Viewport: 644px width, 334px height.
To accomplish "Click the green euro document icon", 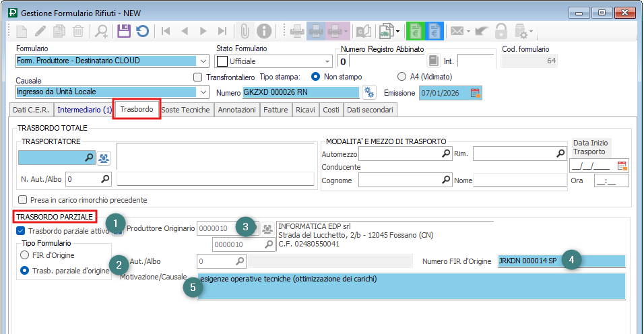I will 417,31.
